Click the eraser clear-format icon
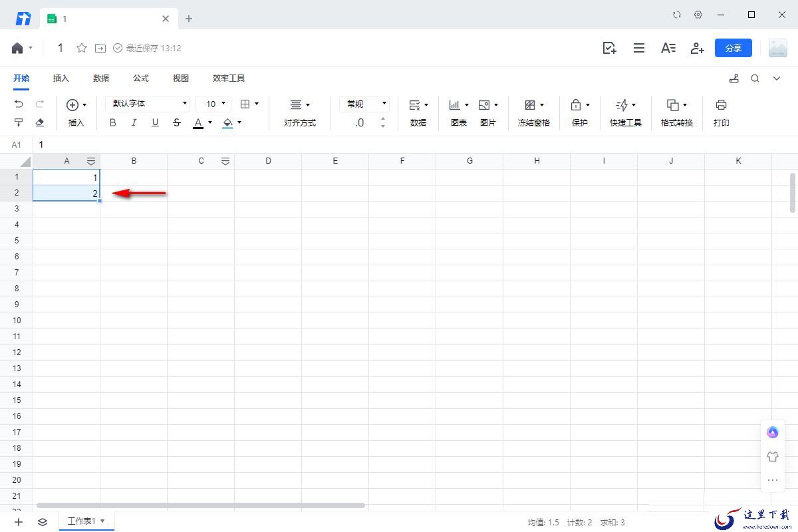798x532 pixels. tap(40, 122)
